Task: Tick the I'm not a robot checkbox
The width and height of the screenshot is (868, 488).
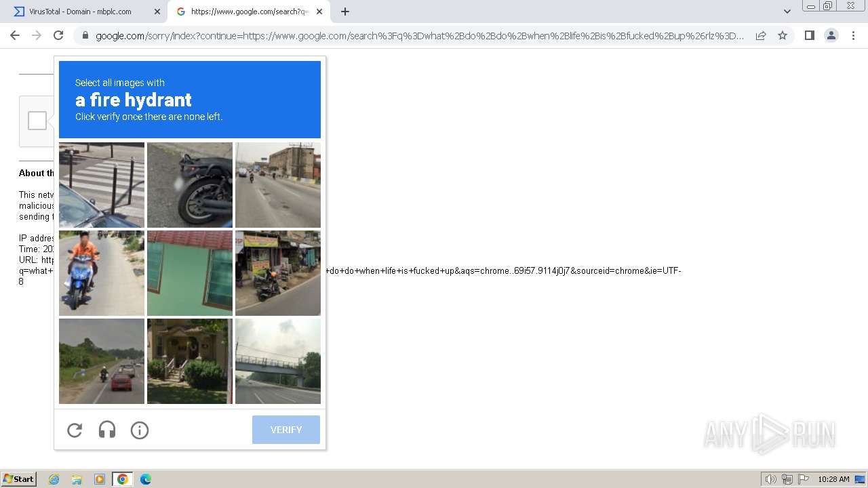Action: 37,121
